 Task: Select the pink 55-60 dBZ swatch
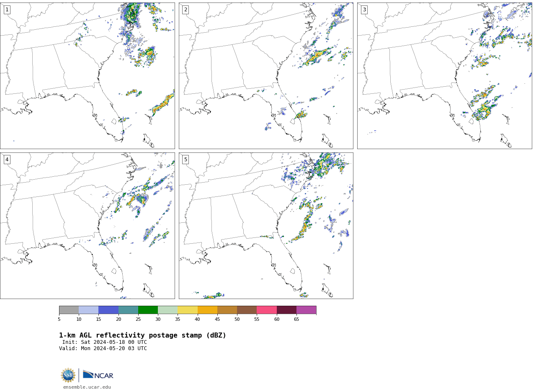[x=267, y=310]
